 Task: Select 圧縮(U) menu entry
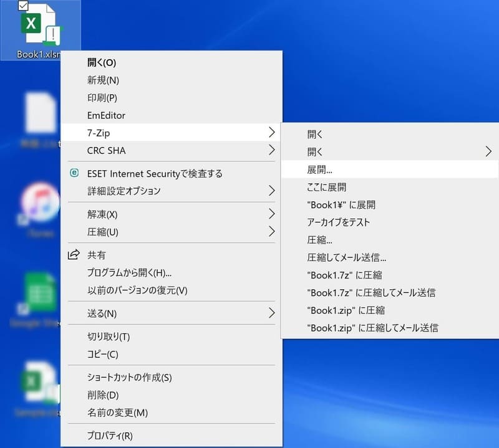click(x=172, y=232)
